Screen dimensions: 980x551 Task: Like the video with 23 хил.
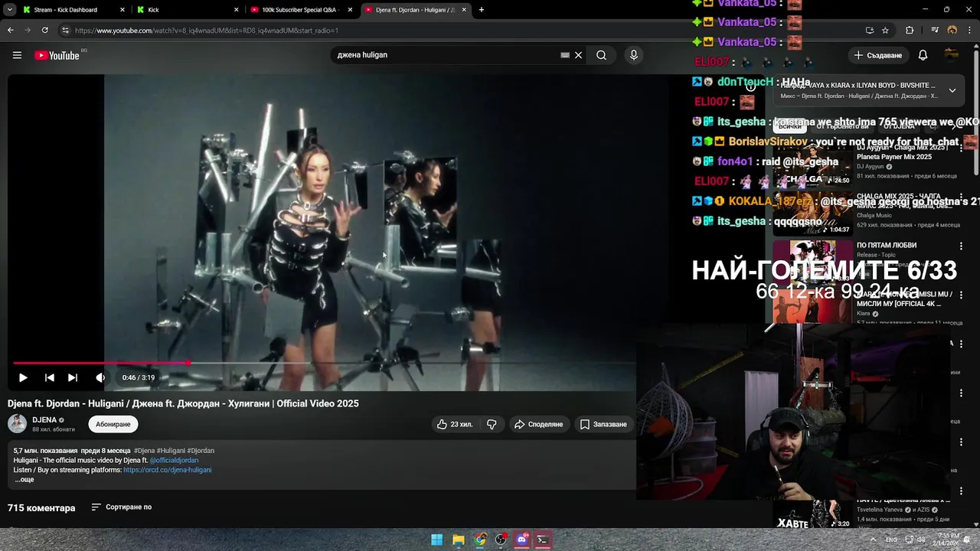(455, 424)
